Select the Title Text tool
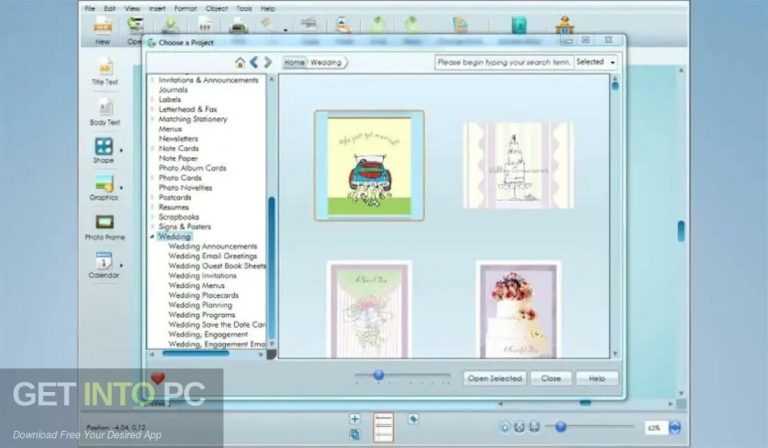Image resolution: width=768 pixels, height=448 pixels. (x=104, y=71)
